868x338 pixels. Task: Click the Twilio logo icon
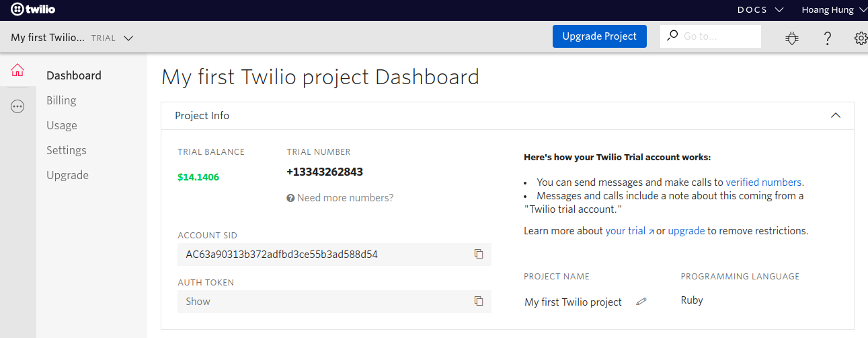pos(17,10)
